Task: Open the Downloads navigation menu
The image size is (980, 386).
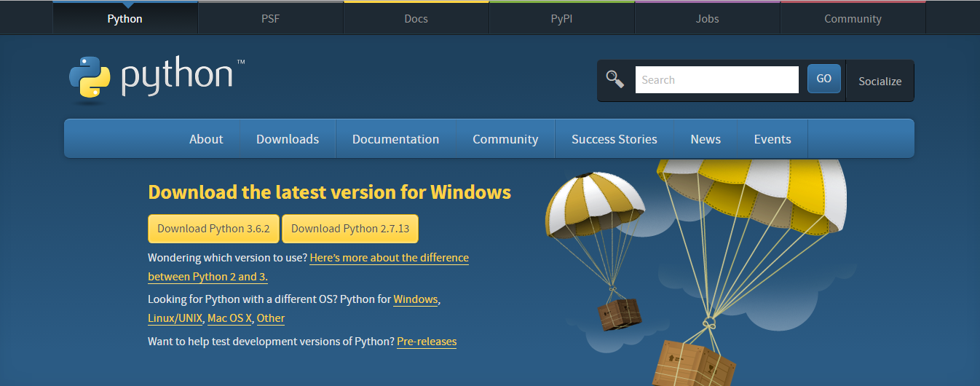Action: point(288,139)
